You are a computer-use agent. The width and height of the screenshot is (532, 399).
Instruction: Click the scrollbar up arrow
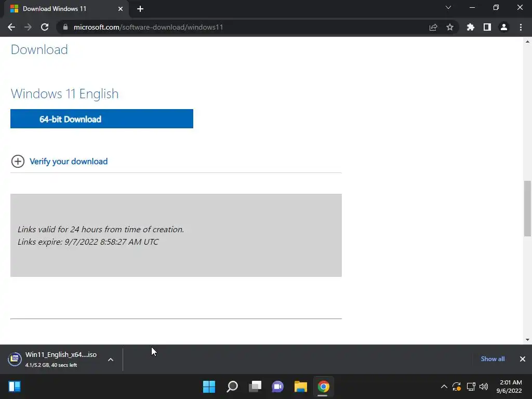[x=527, y=42]
